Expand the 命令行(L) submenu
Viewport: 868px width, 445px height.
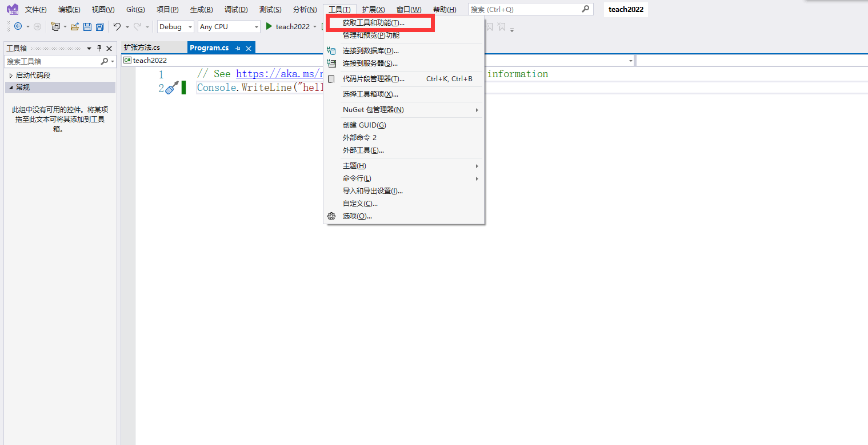[x=404, y=178]
